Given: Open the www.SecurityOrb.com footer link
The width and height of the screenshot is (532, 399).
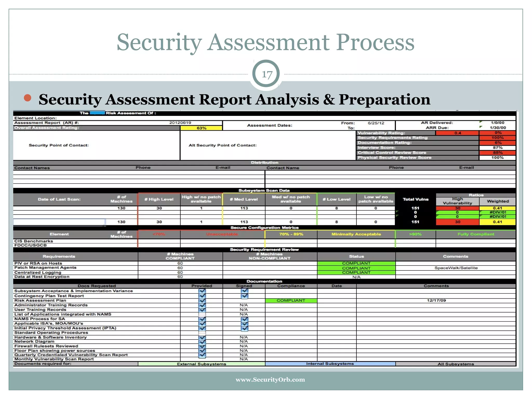Looking at the screenshot, I should [x=270, y=380].
